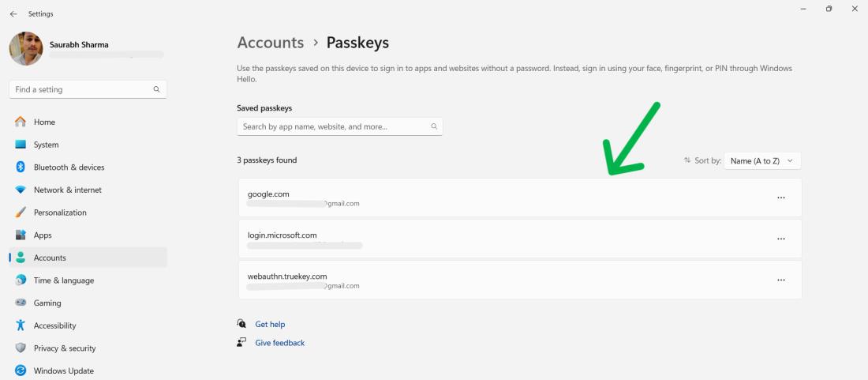
Task: Open Windows Update settings section
Action: (63, 371)
